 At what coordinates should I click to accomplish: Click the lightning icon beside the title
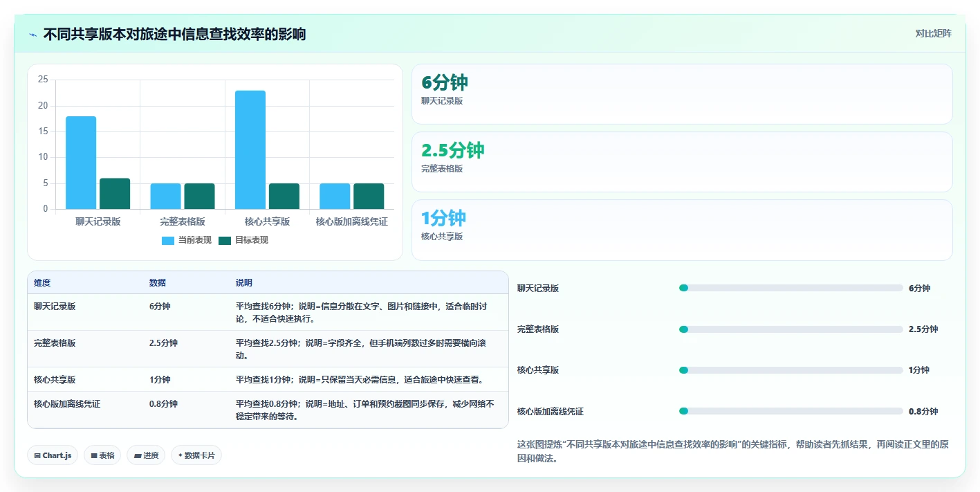pos(33,34)
